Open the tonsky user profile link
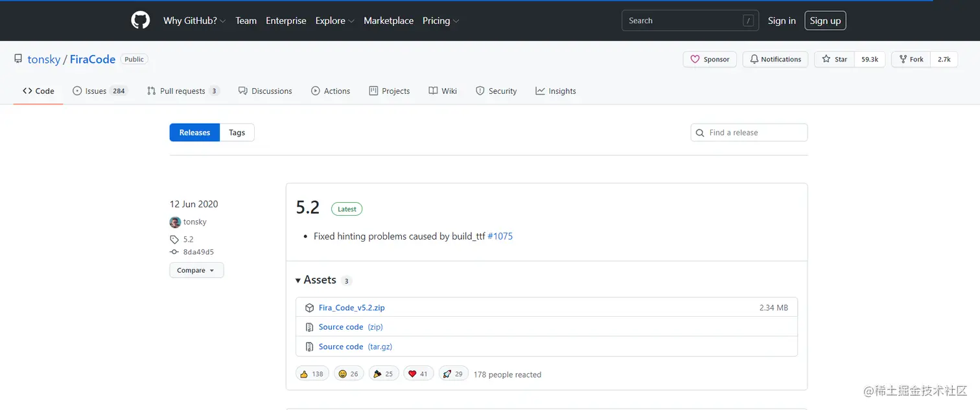This screenshot has width=980, height=410. (43, 59)
